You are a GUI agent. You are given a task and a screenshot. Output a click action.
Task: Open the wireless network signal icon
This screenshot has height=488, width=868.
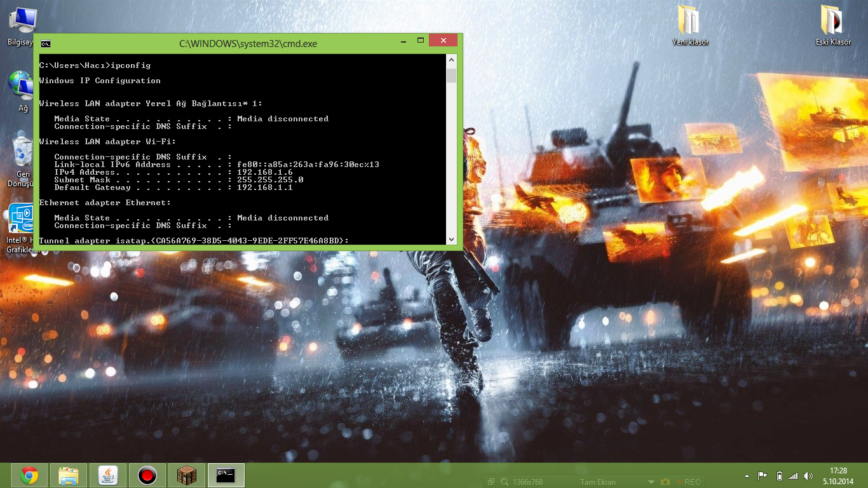point(793,476)
